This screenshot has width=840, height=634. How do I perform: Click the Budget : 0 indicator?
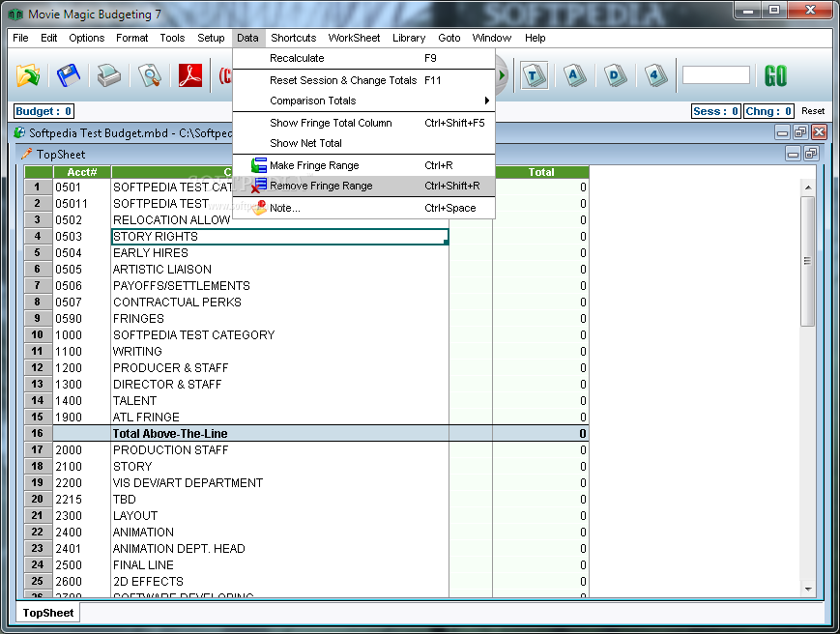pos(43,111)
